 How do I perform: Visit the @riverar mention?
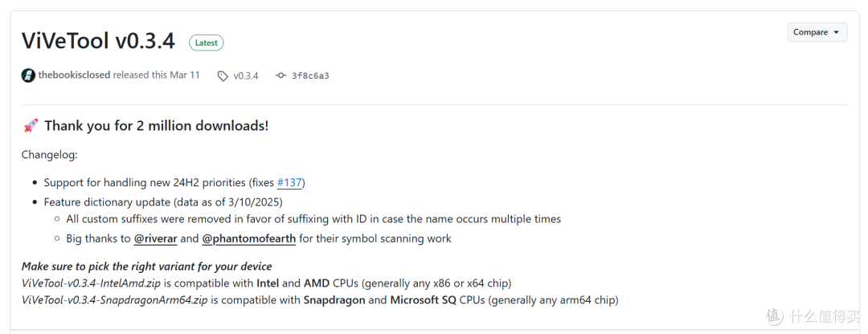point(156,239)
